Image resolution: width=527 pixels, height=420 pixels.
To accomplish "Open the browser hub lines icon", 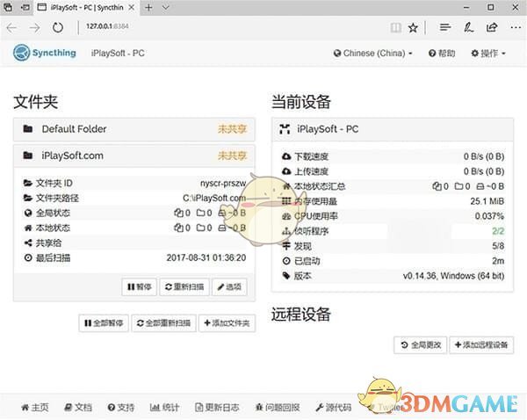I will coord(445,27).
